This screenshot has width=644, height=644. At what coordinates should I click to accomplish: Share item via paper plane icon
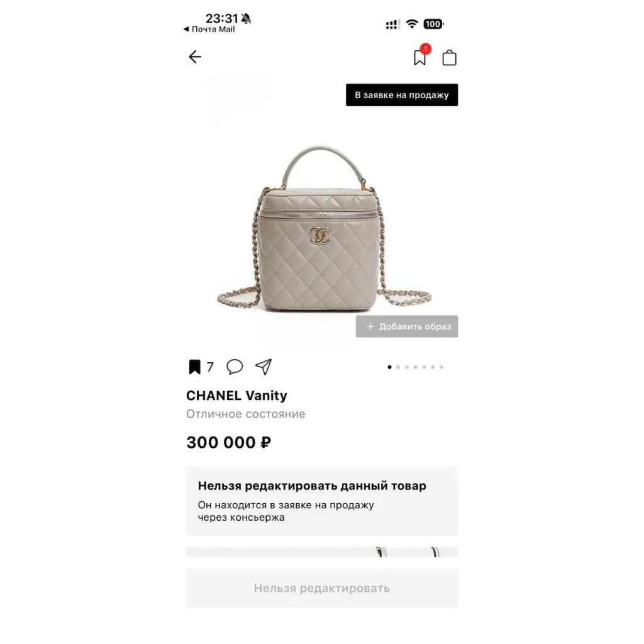264,367
